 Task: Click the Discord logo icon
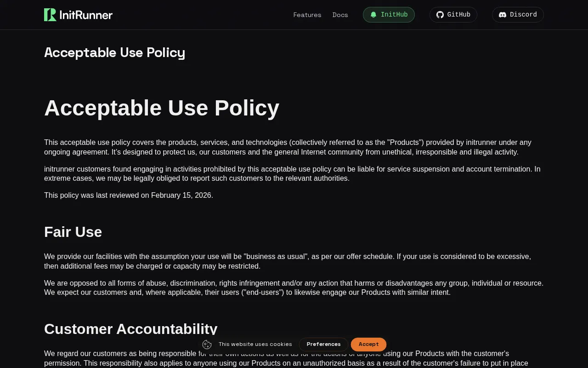point(503,15)
